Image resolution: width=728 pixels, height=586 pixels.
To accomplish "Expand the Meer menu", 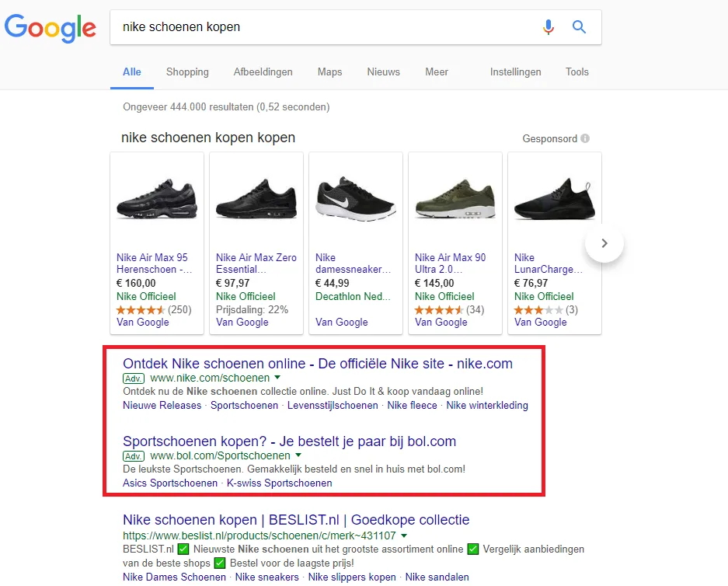I will [x=437, y=72].
